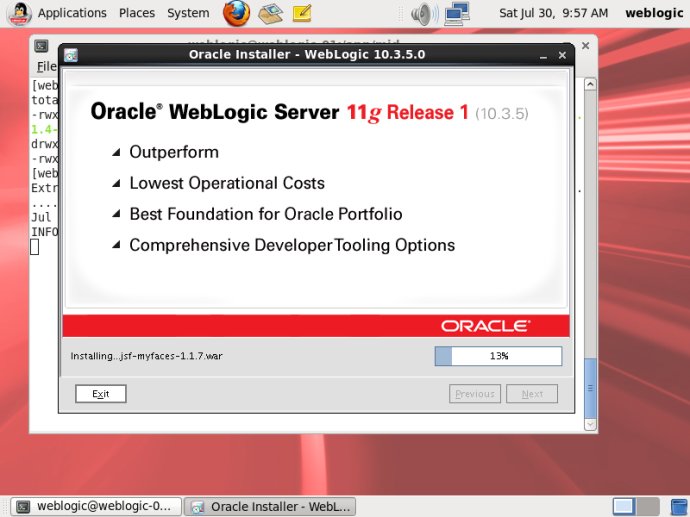Open the network connection icon
This screenshot has height=517, width=690.
coord(457,13)
